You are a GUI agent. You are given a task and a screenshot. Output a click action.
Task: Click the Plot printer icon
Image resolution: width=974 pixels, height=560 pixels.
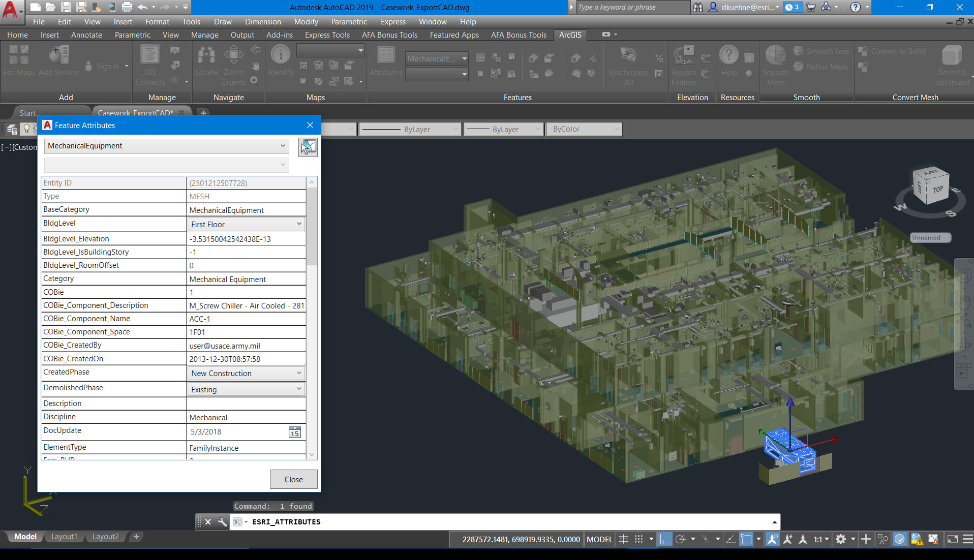pos(127,7)
